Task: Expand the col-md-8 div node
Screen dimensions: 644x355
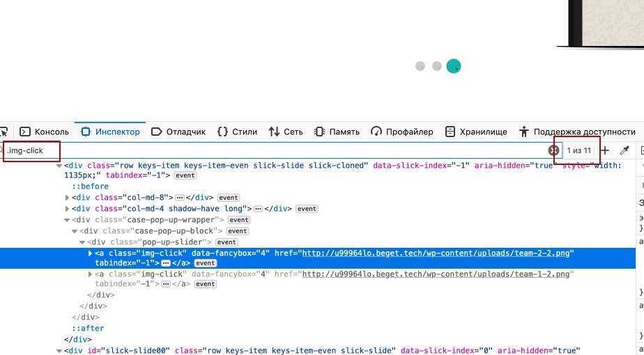Action: 67,198
